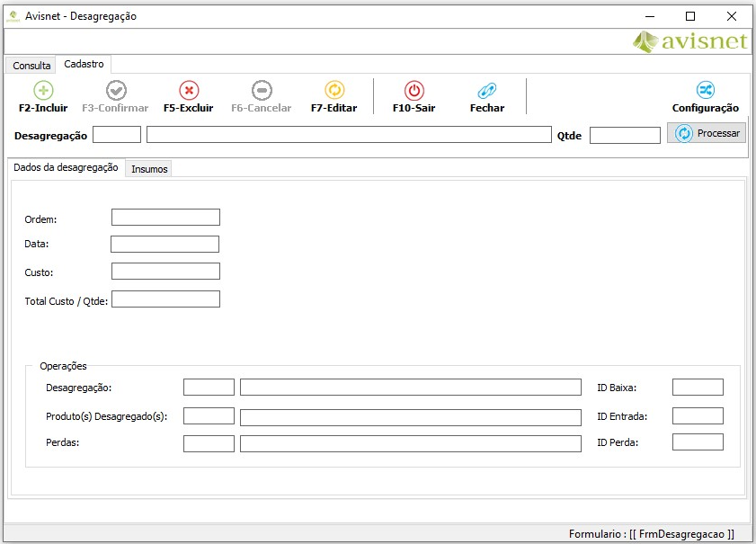The height and width of the screenshot is (544, 756).
Task: Click the F7-Editar yellow refresh icon
Action: (x=334, y=90)
